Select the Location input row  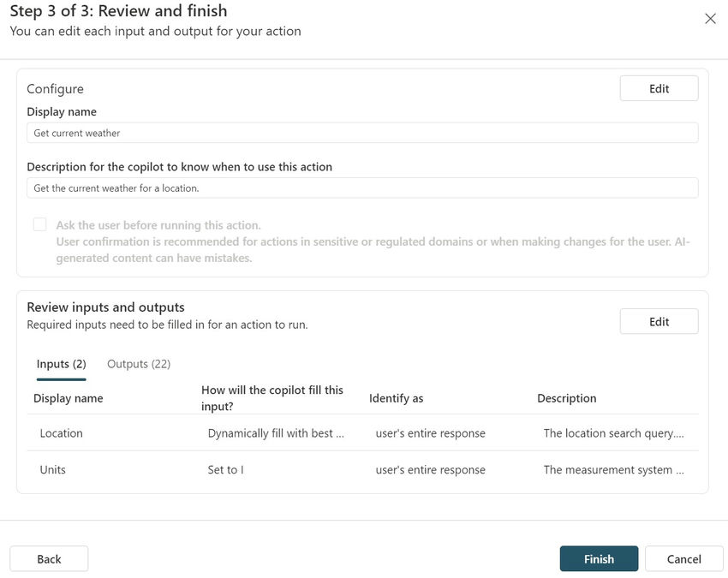coord(62,433)
